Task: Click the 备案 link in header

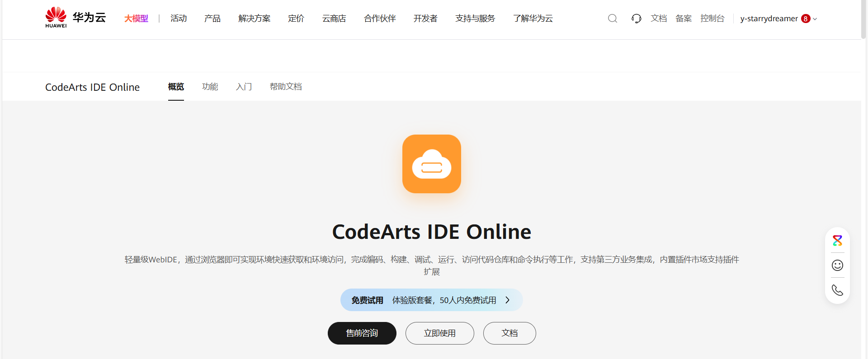Action: (x=684, y=19)
